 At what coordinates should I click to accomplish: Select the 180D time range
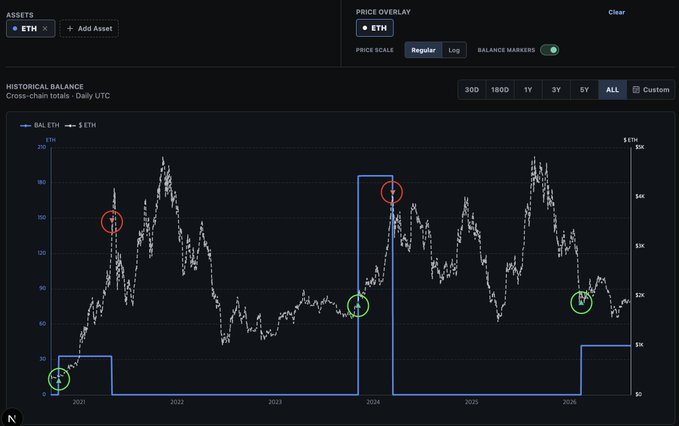coord(500,90)
